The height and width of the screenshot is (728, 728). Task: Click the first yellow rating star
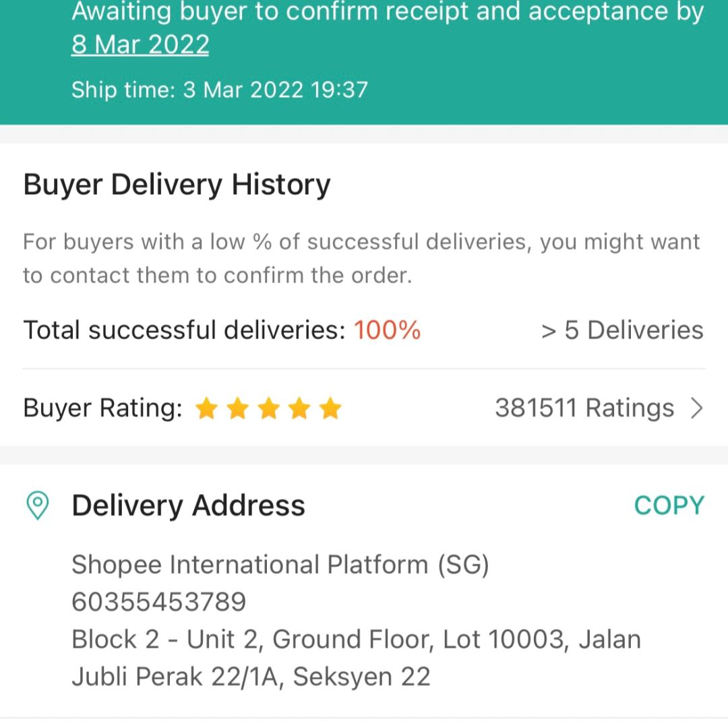click(207, 408)
